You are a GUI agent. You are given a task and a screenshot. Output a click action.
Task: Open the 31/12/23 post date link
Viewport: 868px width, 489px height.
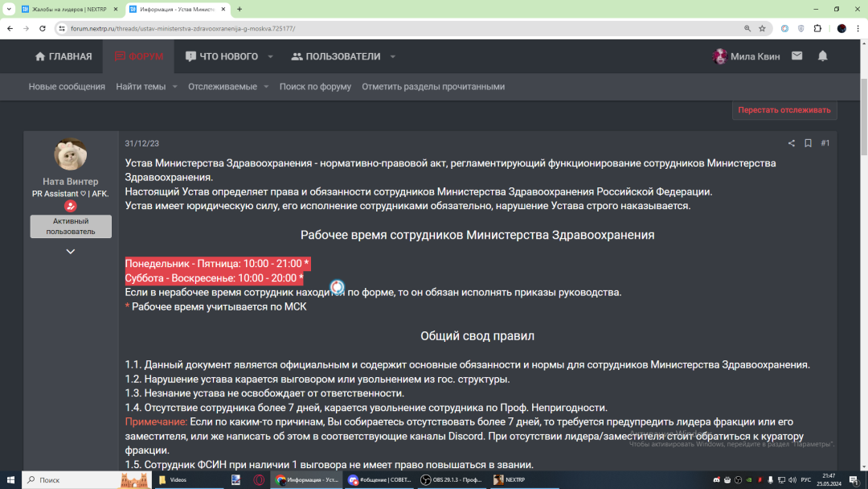click(141, 143)
